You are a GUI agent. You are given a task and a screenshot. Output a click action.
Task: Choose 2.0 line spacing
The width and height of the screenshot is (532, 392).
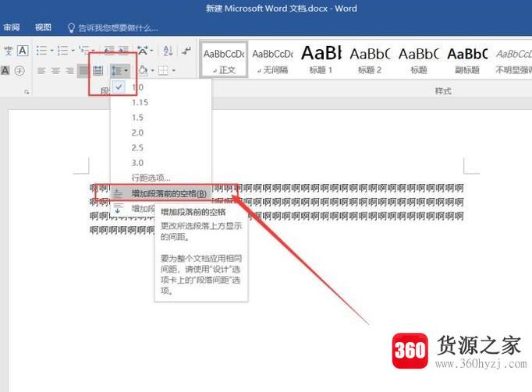click(161, 132)
